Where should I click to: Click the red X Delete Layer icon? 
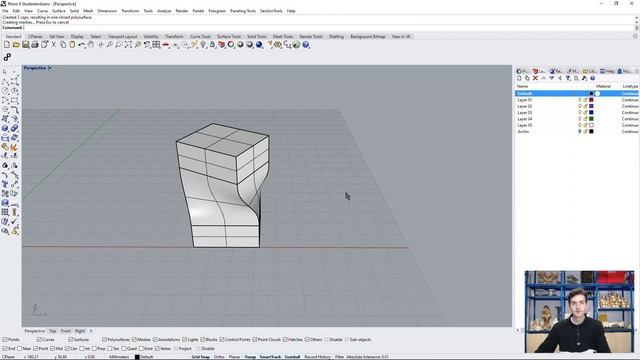(536, 78)
